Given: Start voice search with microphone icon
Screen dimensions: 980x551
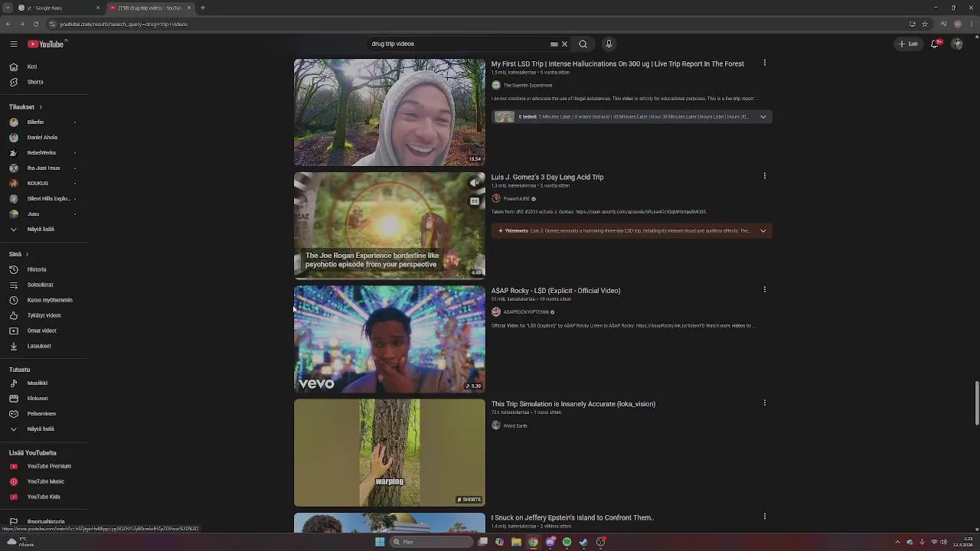Looking at the screenshot, I should (x=609, y=44).
